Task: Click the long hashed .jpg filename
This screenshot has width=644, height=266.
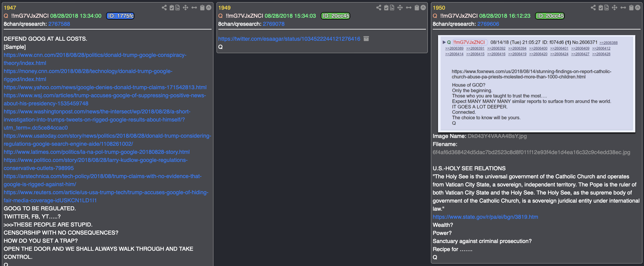Action: tap(531, 152)
